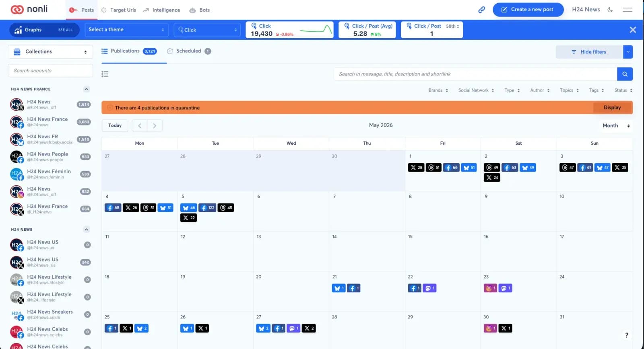This screenshot has height=349, width=644.
Task: Open Instagram badge on May 30
Action: coord(490,328)
